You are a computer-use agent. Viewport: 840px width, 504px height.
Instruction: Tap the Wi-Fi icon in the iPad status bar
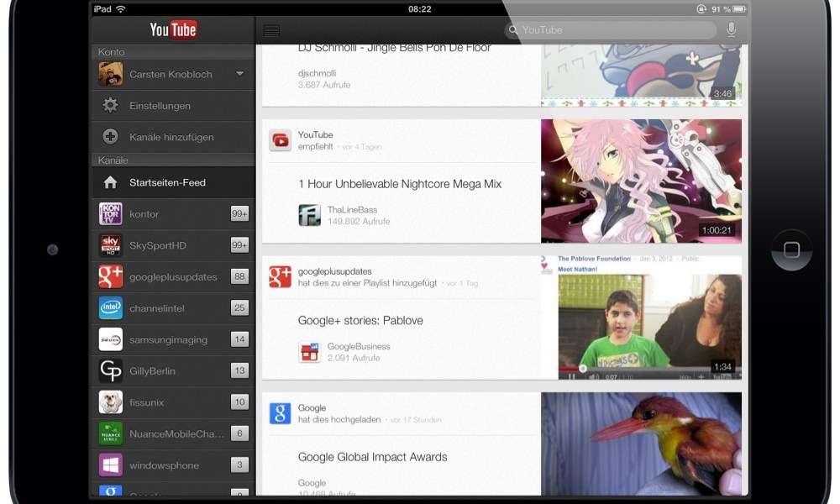click(121, 9)
